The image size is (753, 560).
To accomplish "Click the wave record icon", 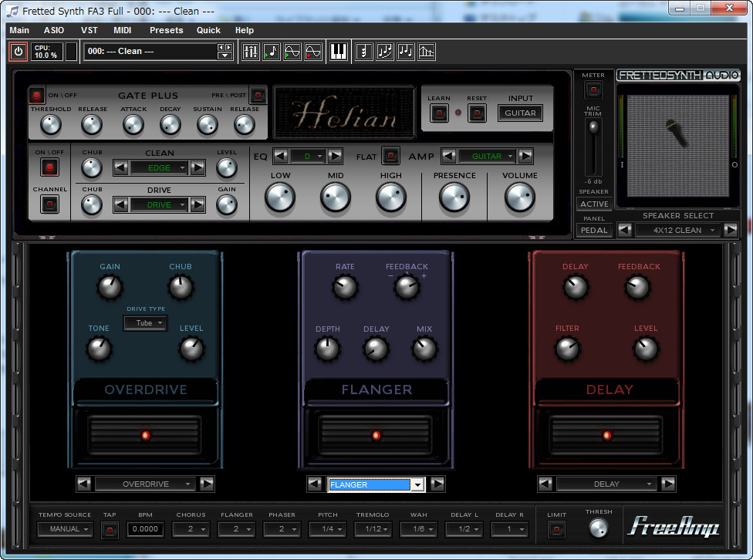I will [x=312, y=52].
